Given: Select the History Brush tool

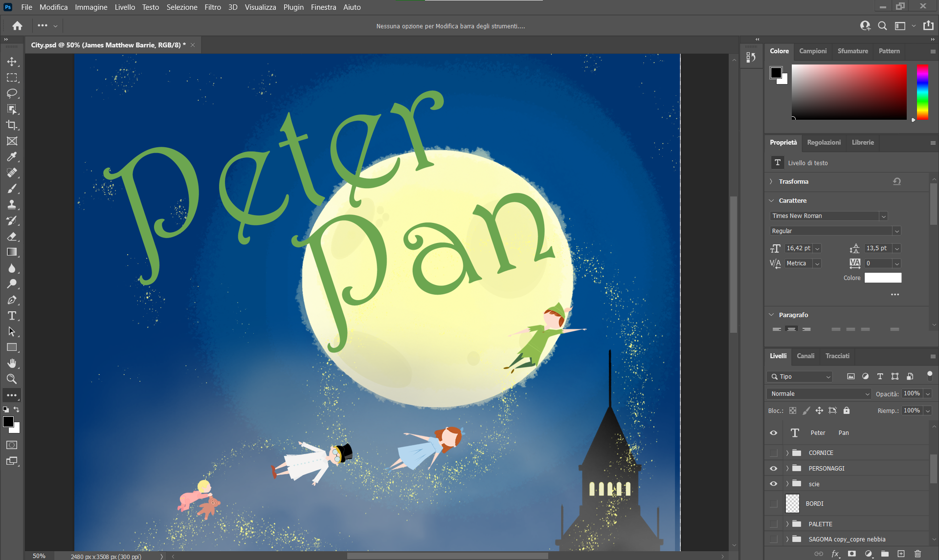Looking at the screenshot, I should pos(12,220).
